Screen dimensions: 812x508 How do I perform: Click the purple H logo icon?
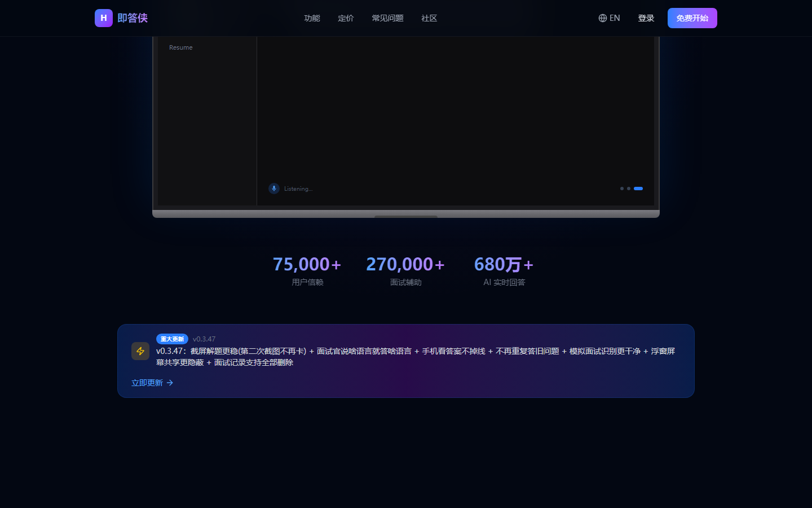pos(104,18)
